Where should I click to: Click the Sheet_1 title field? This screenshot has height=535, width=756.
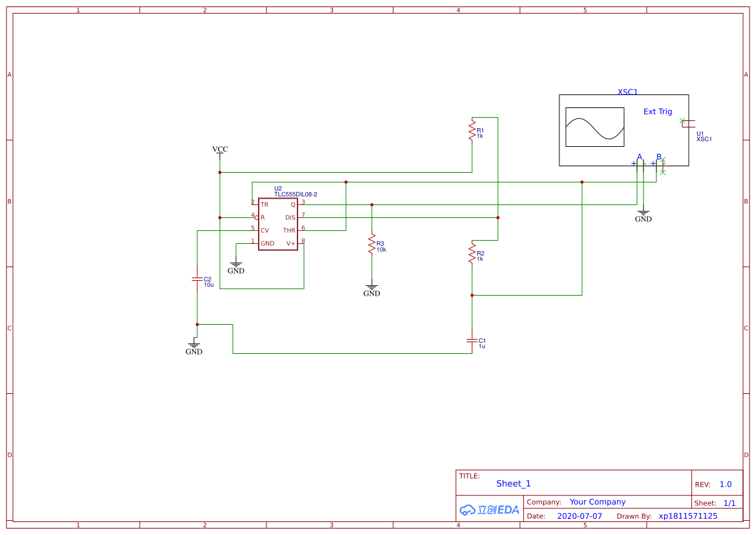click(x=513, y=483)
